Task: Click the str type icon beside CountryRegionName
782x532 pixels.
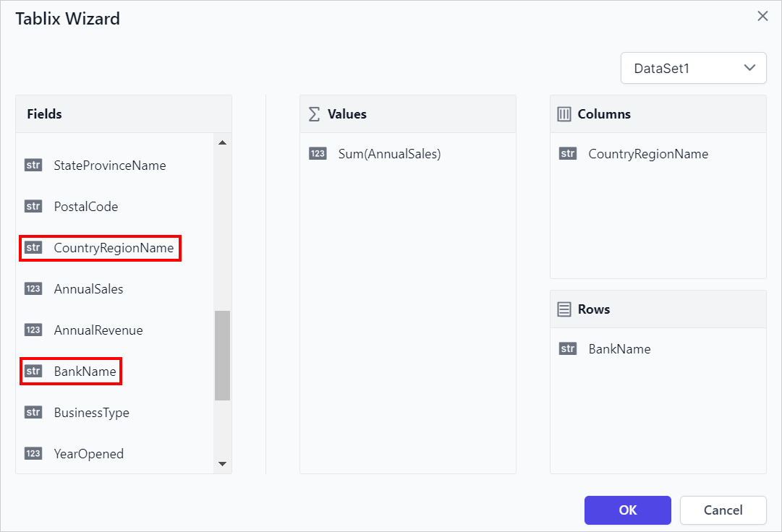Action: [x=33, y=247]
